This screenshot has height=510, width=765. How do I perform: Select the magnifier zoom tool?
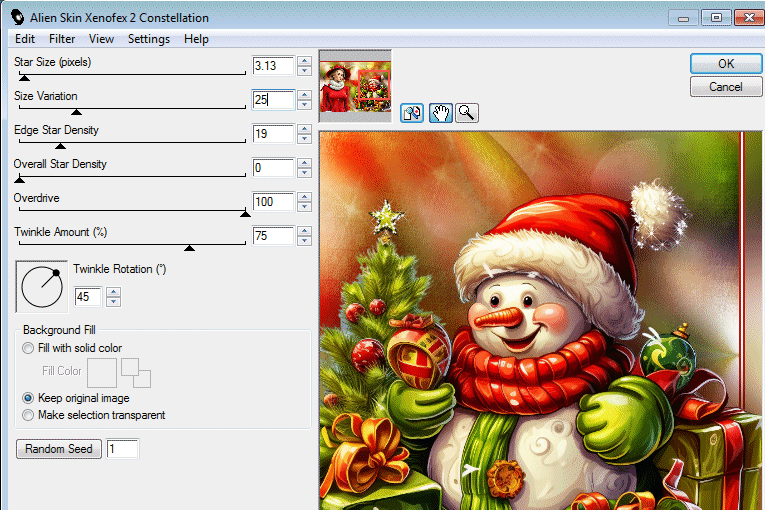(x=467, y=113)
